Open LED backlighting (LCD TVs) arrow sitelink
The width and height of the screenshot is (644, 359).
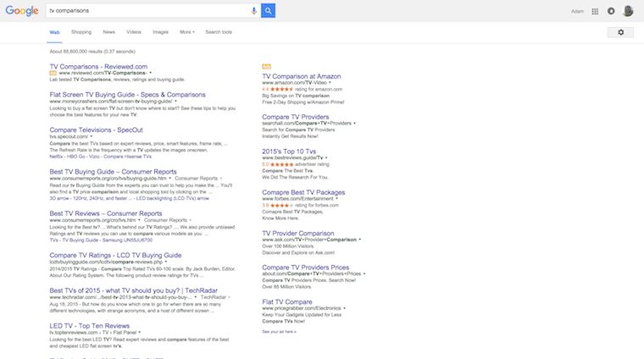pos(173,199)
